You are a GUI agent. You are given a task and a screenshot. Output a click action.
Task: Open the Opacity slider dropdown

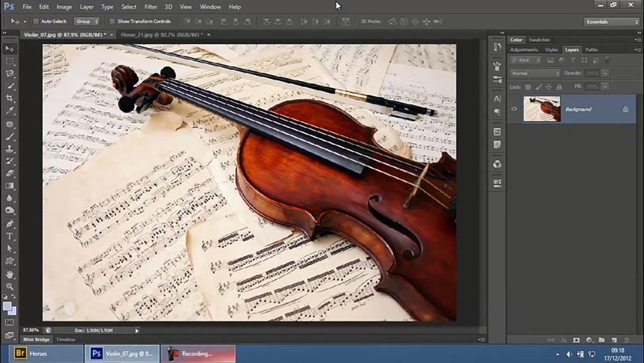pyautogui.click(x=605, y=74)
